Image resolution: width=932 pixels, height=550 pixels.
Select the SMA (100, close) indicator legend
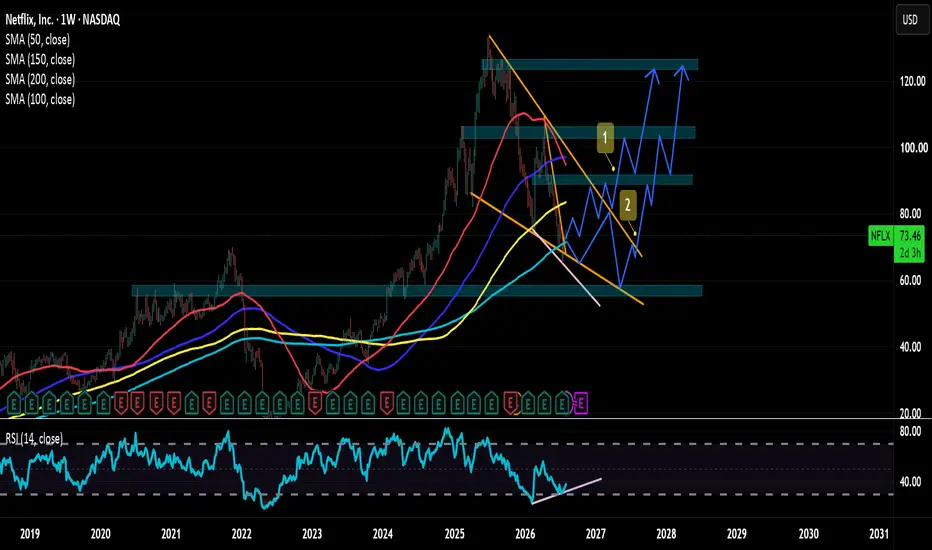[x=40, y=99]
